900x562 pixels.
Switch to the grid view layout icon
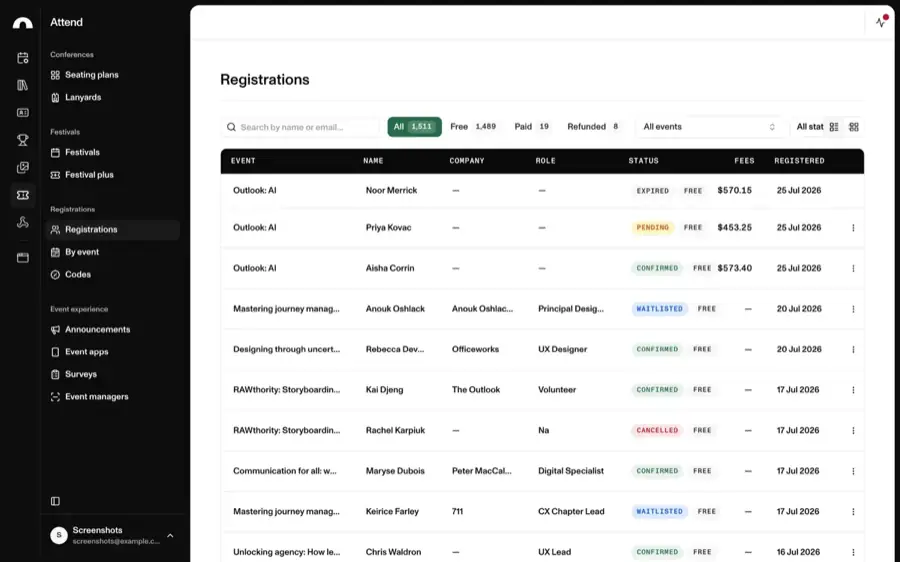tap(854, 127)
